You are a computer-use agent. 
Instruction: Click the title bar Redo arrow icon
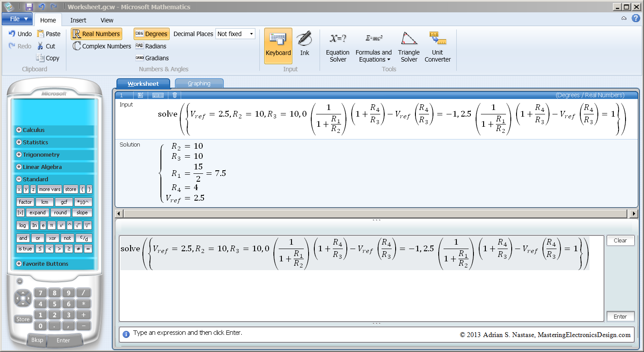click(x=54, y=7)
